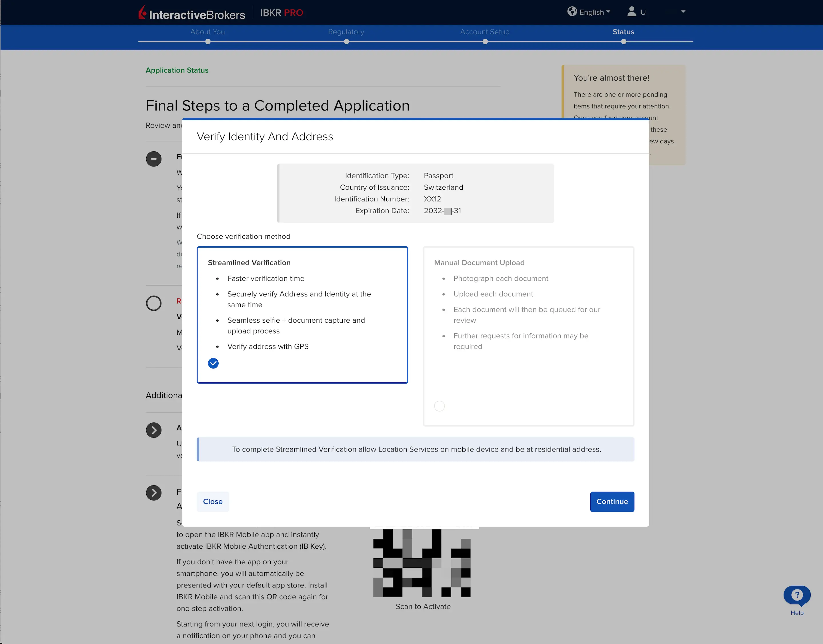The height and width of the screenshot is (644, 823).
Task: Select Manual Document Upload radio button
Action: [439, 406]
